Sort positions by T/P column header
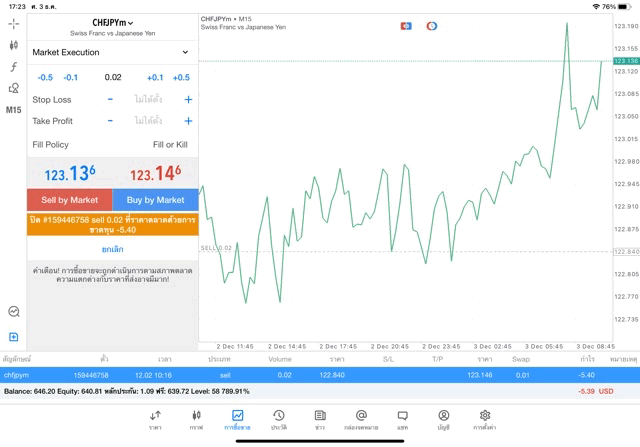This screenshot has height=447, width=640. pos(438,359)
